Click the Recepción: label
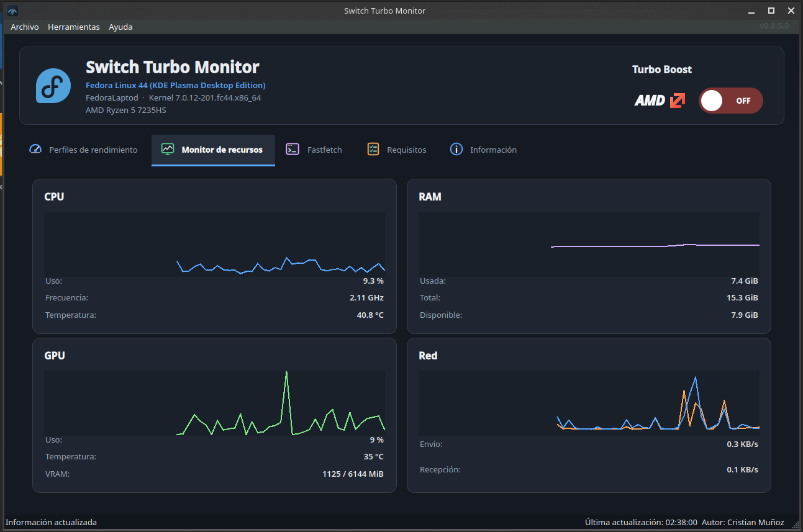 (440, 470)
